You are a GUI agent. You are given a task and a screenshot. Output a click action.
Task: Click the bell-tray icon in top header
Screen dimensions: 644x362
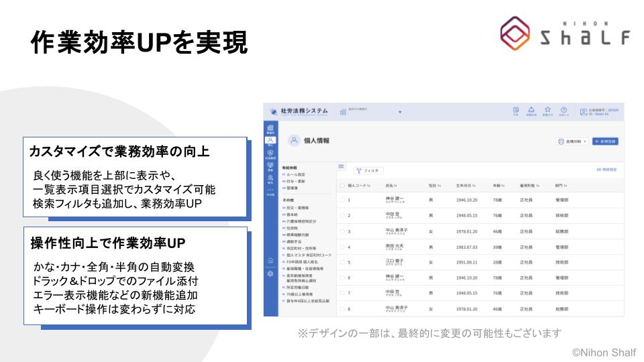[x=531, y=109]
